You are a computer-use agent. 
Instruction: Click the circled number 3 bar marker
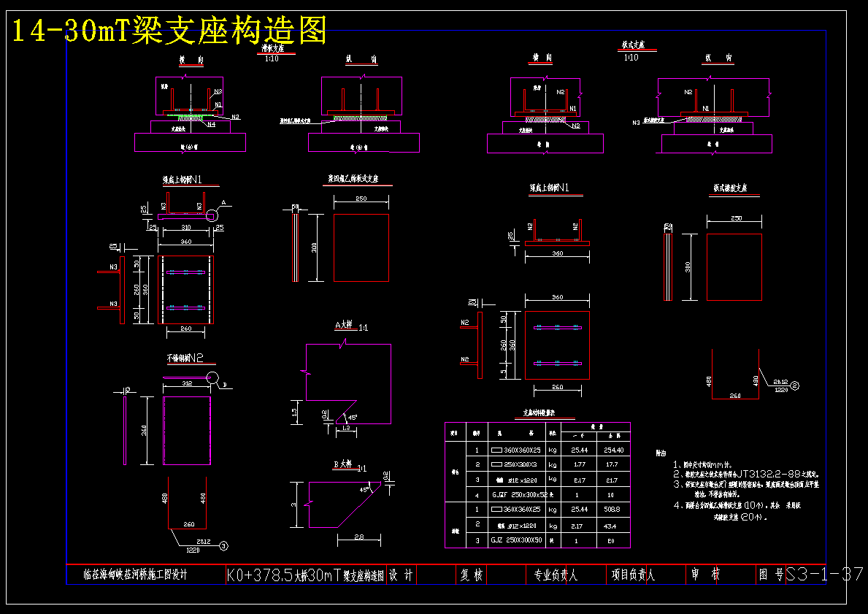[223, 546]
